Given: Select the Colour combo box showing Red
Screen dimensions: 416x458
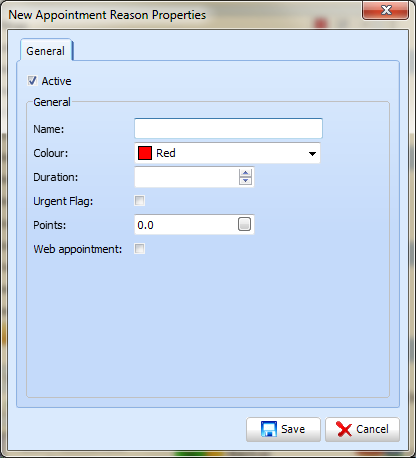Looking at the screenshot, I should [x=227, y=153].
